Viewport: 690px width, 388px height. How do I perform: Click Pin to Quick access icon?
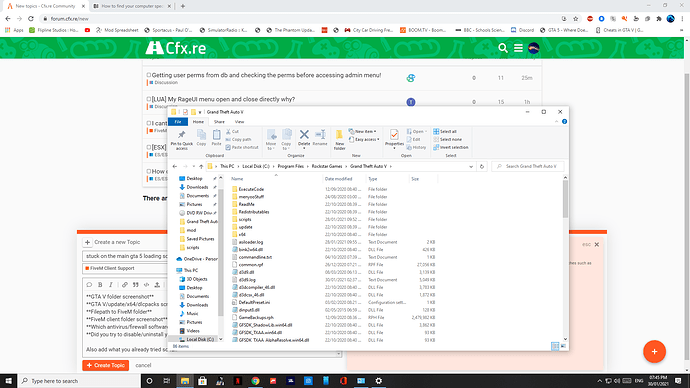point(182,139)
